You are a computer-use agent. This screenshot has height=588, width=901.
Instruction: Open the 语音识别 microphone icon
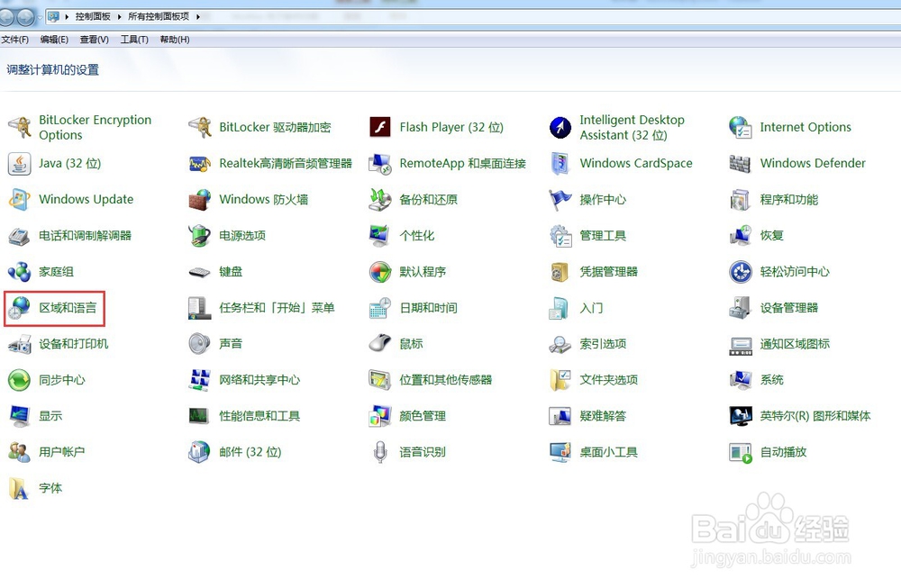(380, 452)
